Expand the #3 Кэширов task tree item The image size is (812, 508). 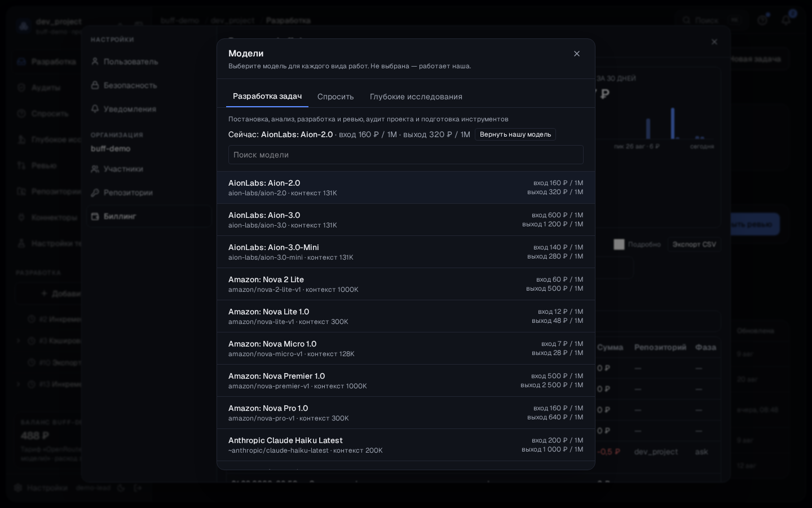(19, 340)
